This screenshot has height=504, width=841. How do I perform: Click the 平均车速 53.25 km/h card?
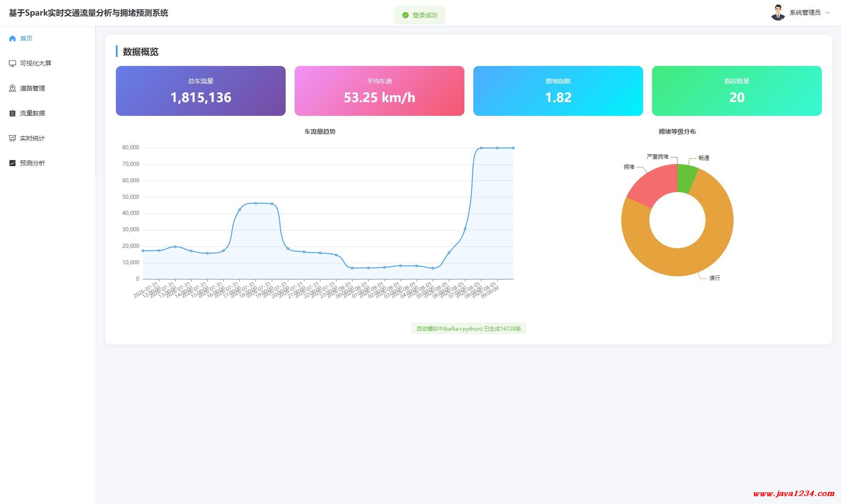pos(379,91)
